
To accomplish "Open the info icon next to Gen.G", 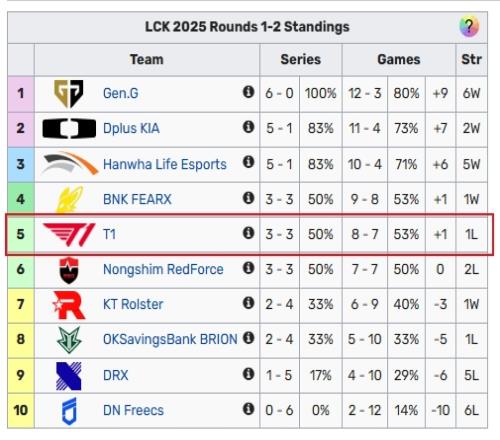I will (248, 92).
